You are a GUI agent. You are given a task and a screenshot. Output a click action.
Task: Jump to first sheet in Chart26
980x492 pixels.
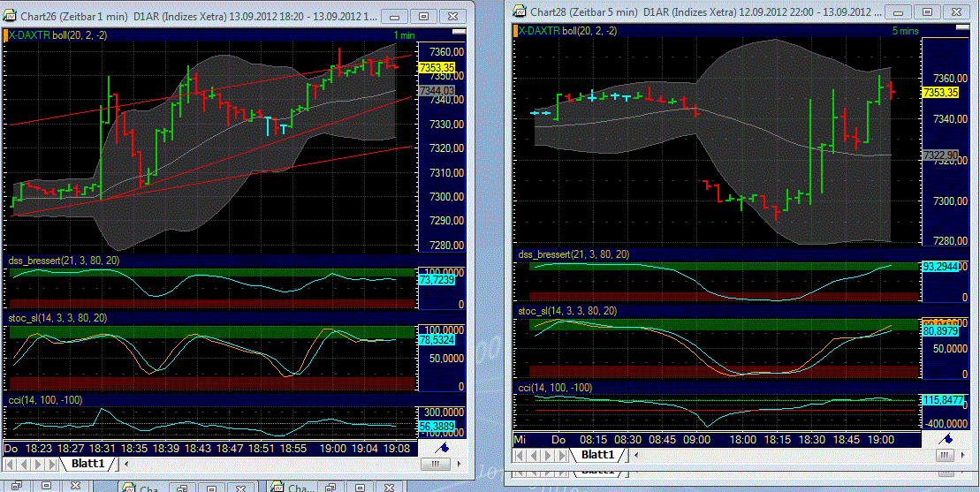(10, 465)
